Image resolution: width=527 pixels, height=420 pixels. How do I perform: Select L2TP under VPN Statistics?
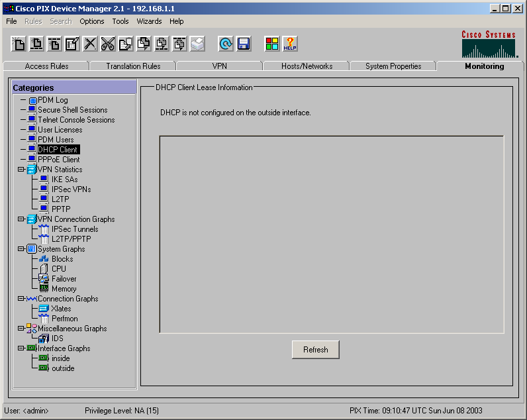60,199
